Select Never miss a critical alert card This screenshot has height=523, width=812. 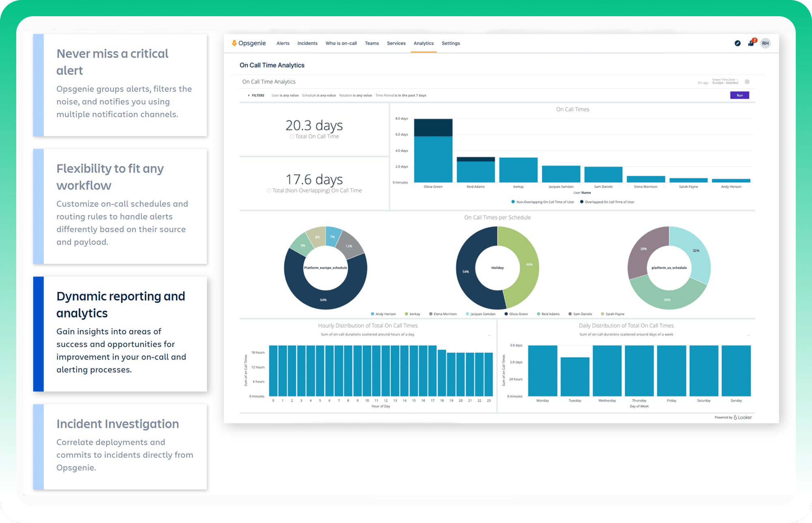pos(120,85)
